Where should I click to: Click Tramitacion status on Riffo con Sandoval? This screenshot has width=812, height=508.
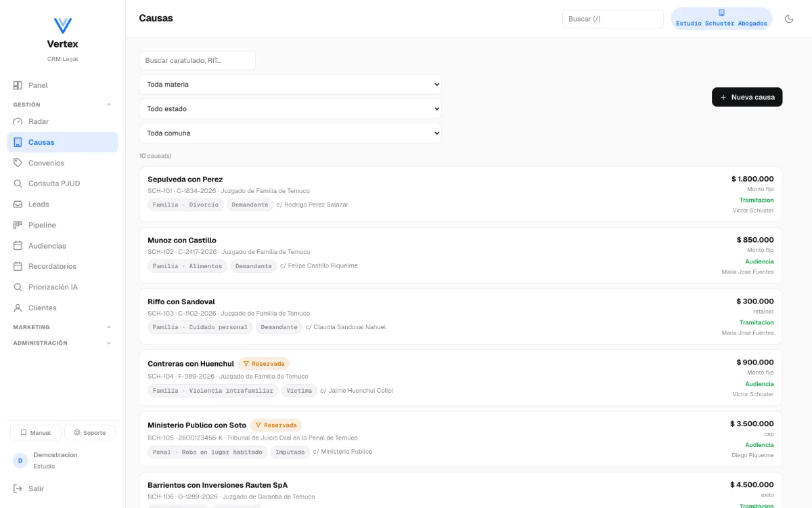click(x=757, y=322)
